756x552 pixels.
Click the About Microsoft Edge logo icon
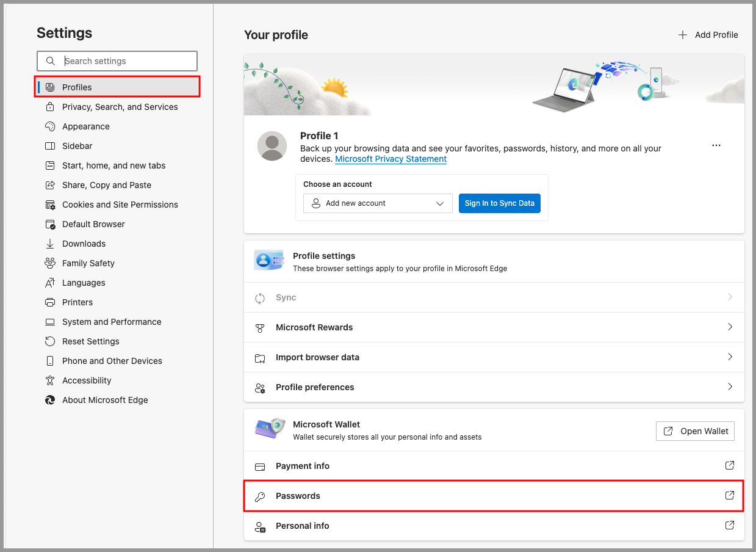coord(50,400)
